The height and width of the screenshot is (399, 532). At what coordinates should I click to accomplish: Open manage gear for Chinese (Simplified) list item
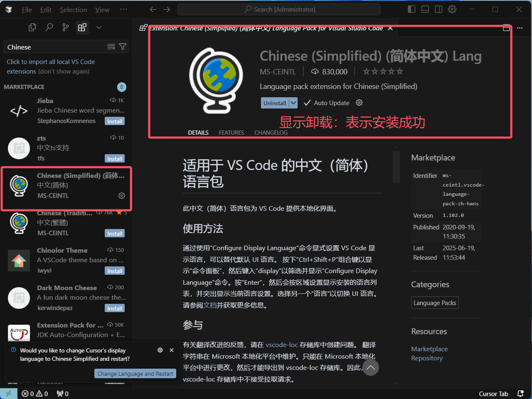[122, 195]
